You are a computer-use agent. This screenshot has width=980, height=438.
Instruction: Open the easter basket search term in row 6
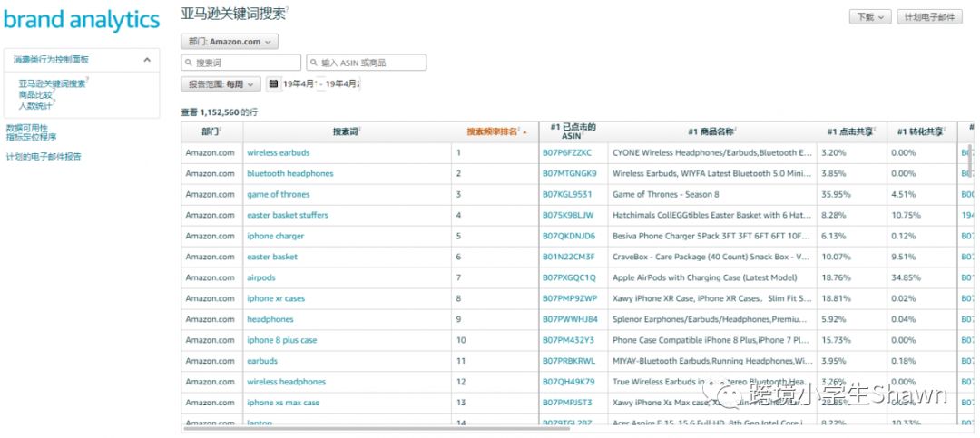[x=272, y=257]
